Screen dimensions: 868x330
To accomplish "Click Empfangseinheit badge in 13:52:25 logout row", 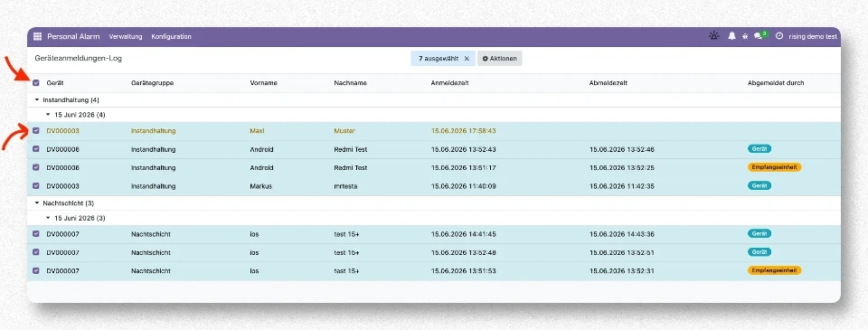I will [775, 167].
